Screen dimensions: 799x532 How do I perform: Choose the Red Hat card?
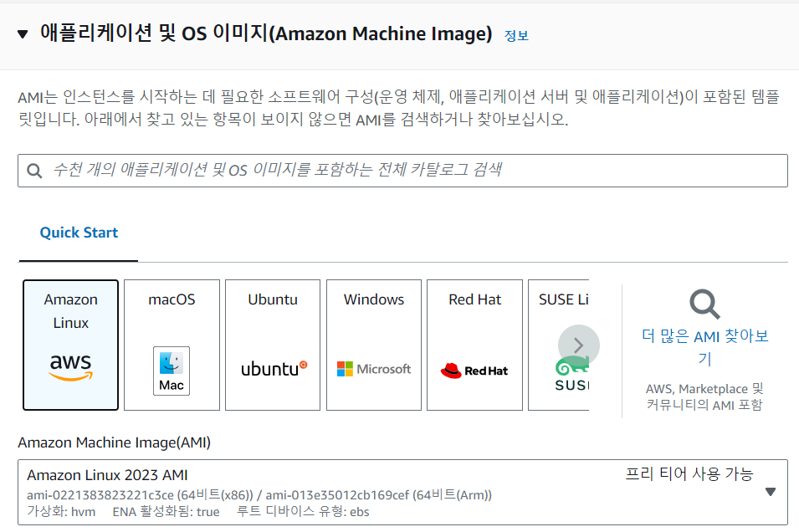(x=475, y=345)
